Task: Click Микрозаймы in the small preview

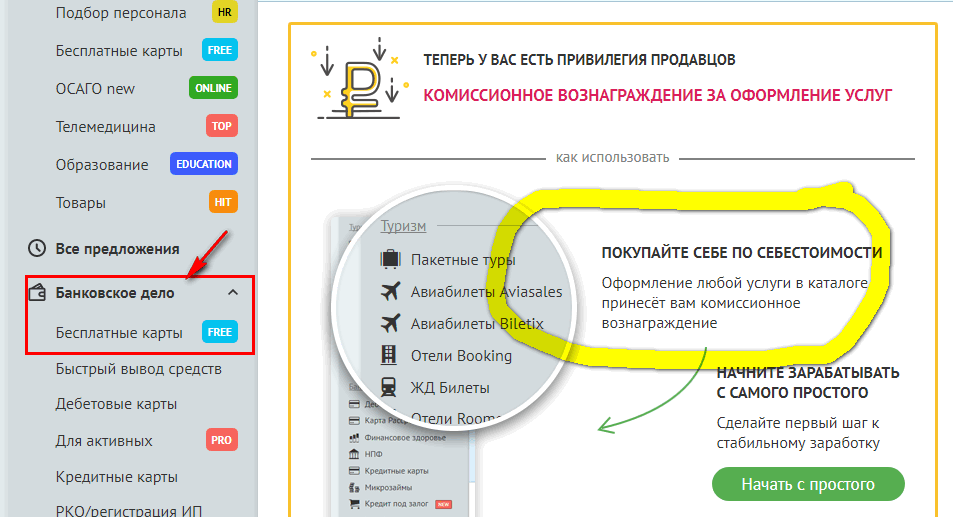Action: [388, 487]
